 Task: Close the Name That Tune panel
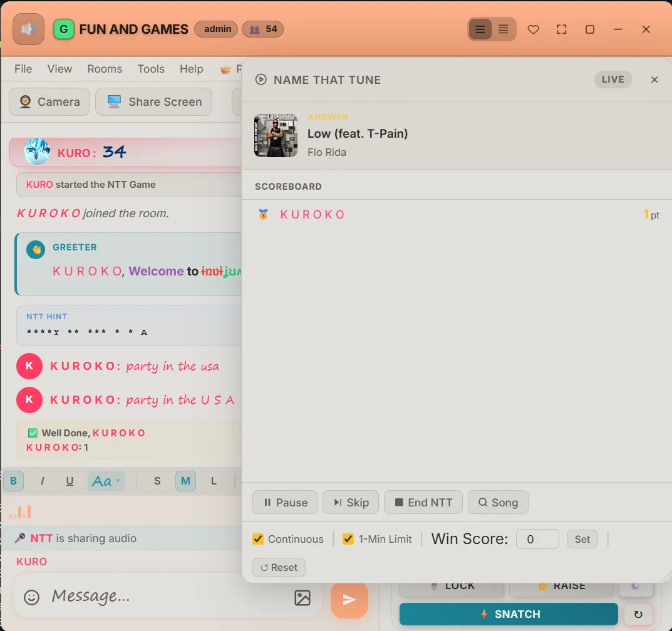(654, 80)
